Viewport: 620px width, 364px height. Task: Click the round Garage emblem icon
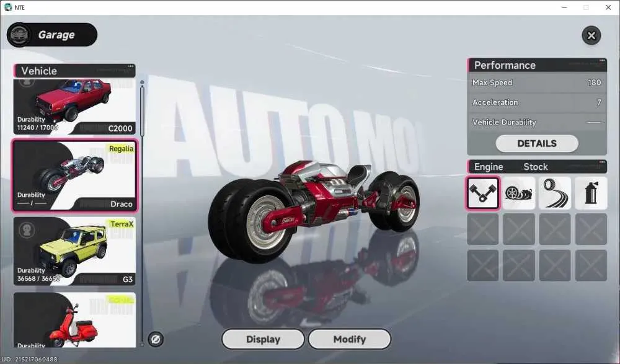[x=19, y=35]
